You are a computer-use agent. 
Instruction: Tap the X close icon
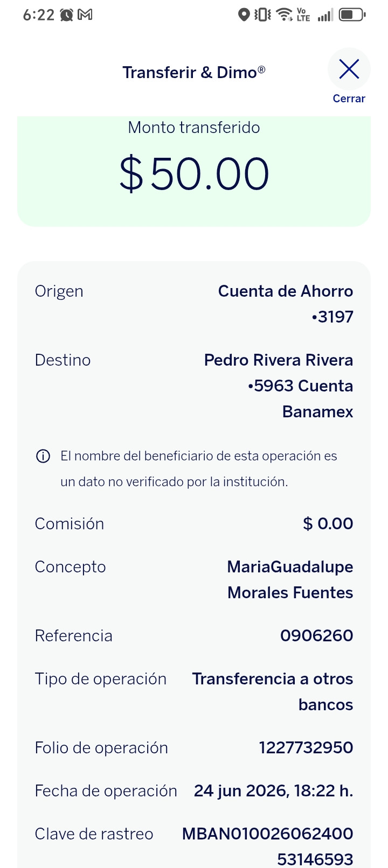[349, 69]
